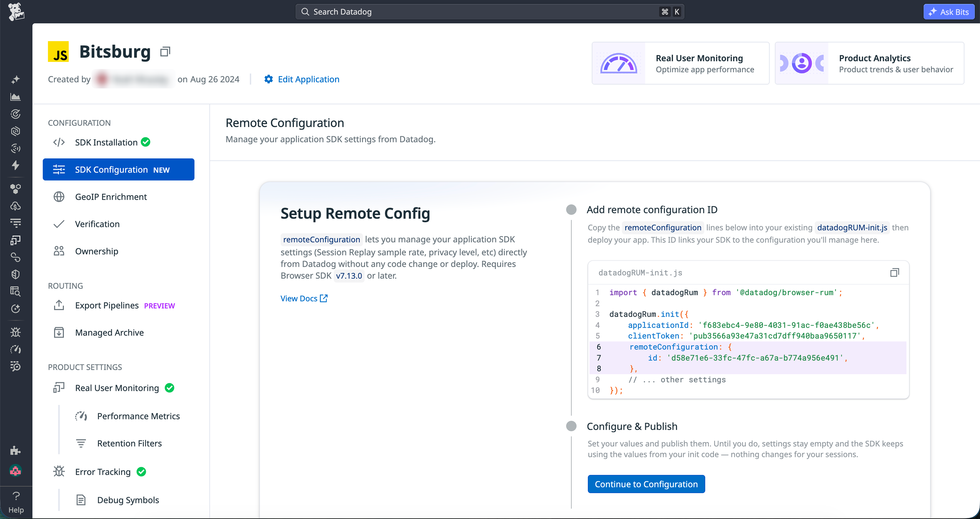980x519 pixels.
Task: Click the Add remote configuration ID heading
Action: [x=652, y=210]
